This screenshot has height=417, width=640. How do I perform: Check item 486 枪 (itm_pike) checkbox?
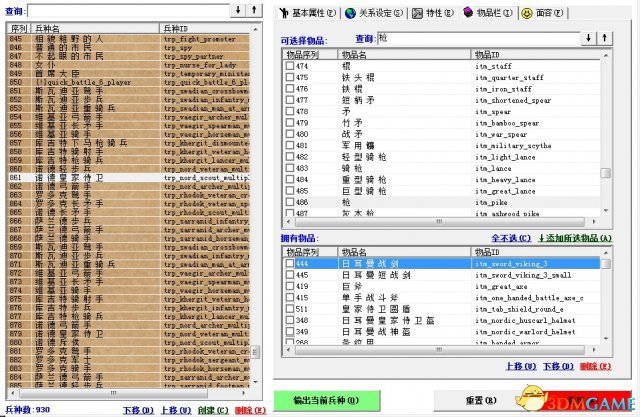tap(290, 202)
